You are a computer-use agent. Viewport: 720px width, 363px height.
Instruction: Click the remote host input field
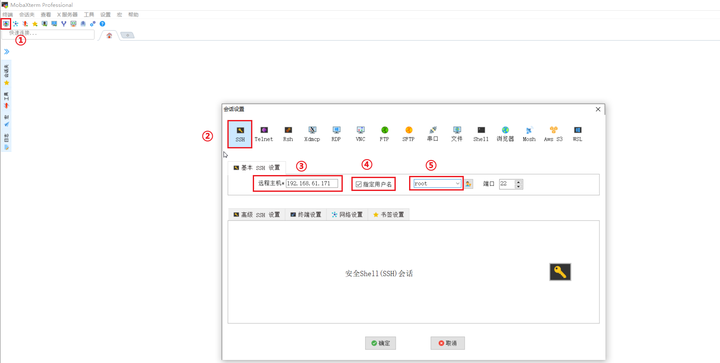coord(312,184)
